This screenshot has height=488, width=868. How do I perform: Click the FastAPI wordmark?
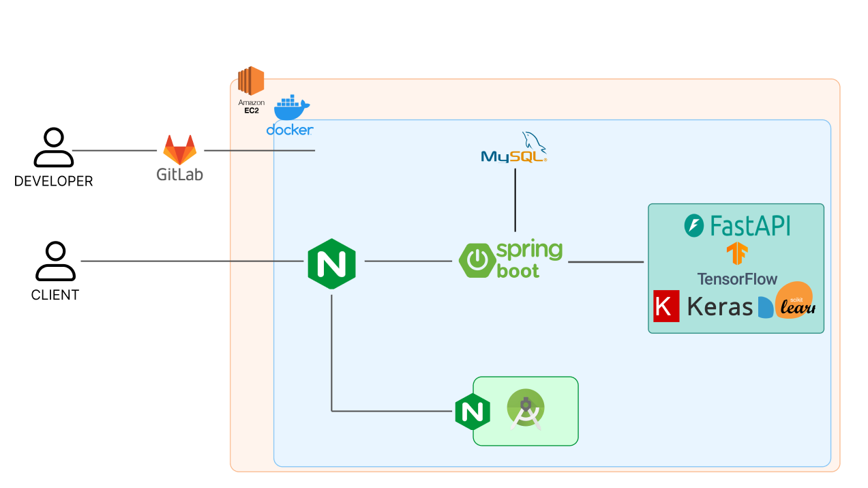click(749, 225)
